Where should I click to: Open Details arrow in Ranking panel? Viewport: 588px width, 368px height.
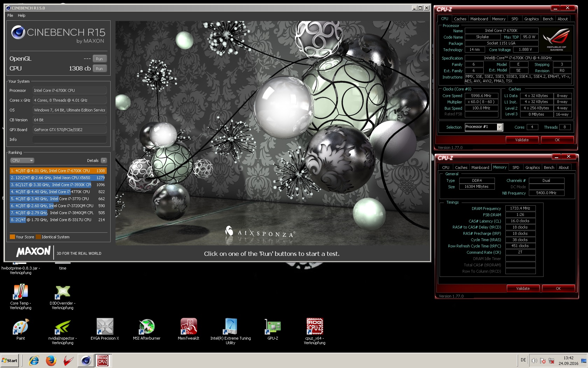[104, 161]
